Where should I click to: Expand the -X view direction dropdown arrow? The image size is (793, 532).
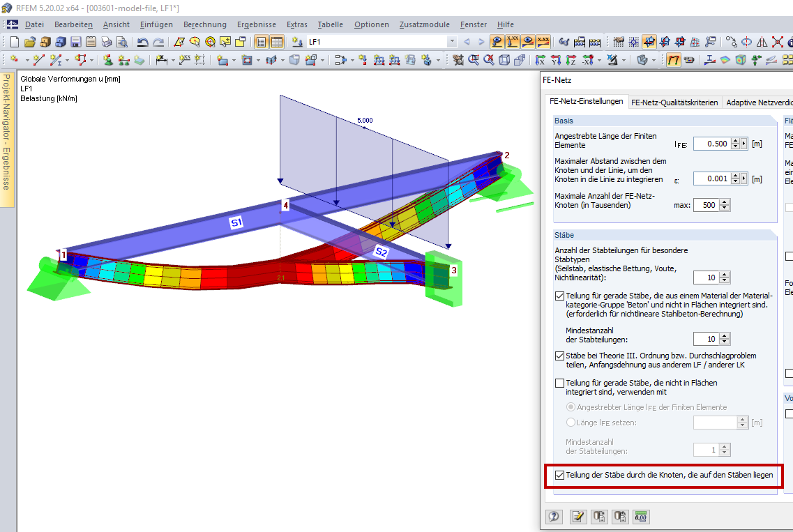point(599,61)
